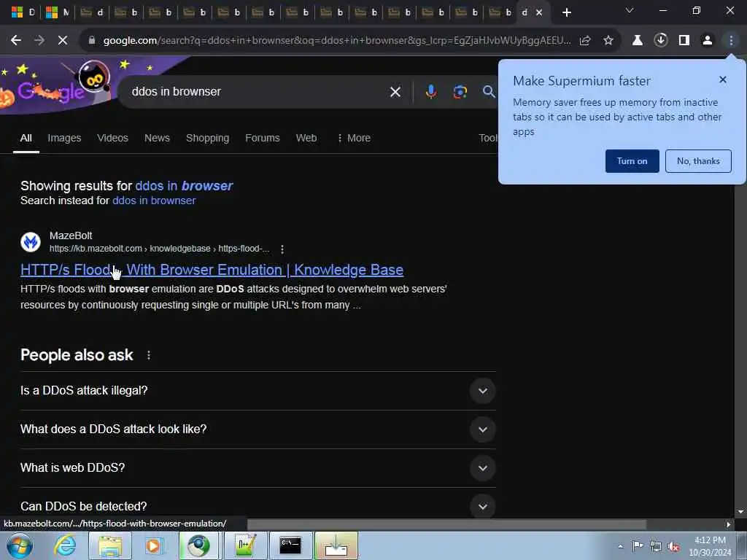Screen dimensions: 747x560
Task: Click the horizontal scrollbar thumb
Action: point(447,524)
